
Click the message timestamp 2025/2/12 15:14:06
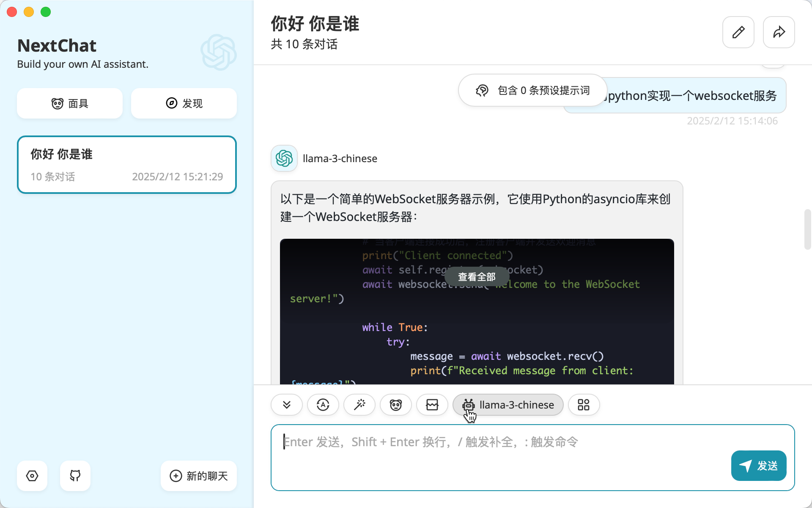click(732, 121)
